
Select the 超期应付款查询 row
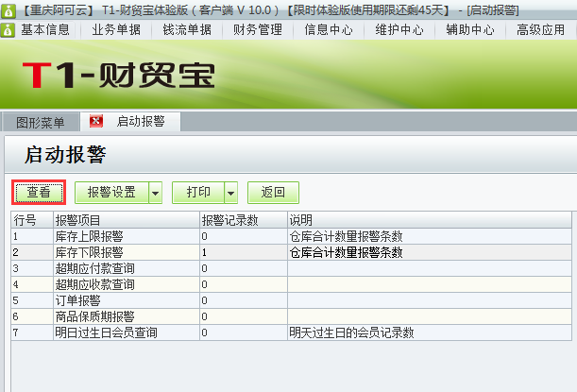pos(291,268)
